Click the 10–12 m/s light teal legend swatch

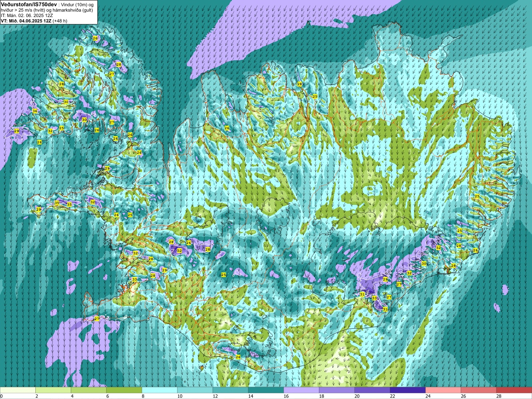click(195, 390)
